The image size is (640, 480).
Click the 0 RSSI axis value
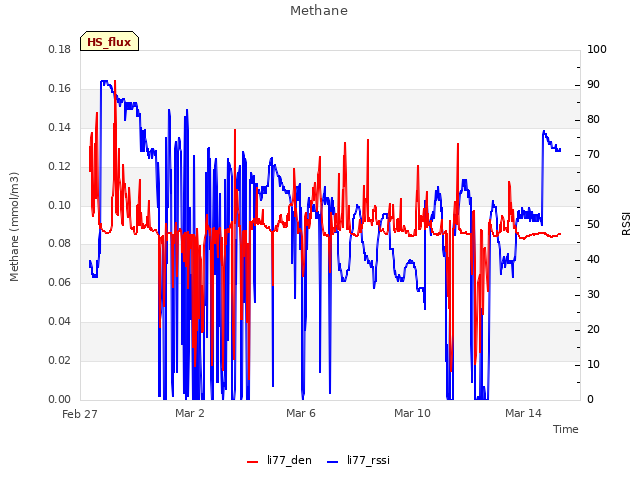click(x=590, y=399)
